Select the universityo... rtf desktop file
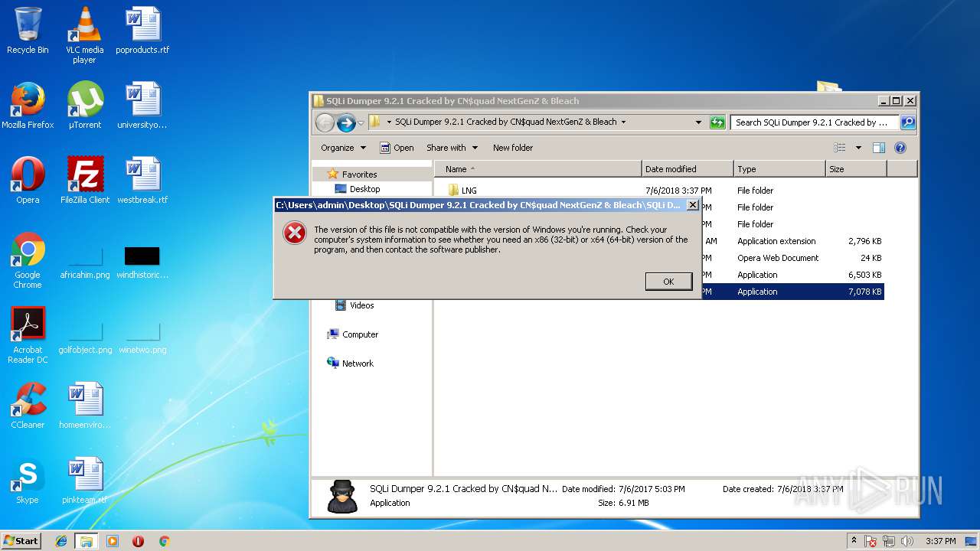The image size is (980, 551). click(x=142, y=106)
